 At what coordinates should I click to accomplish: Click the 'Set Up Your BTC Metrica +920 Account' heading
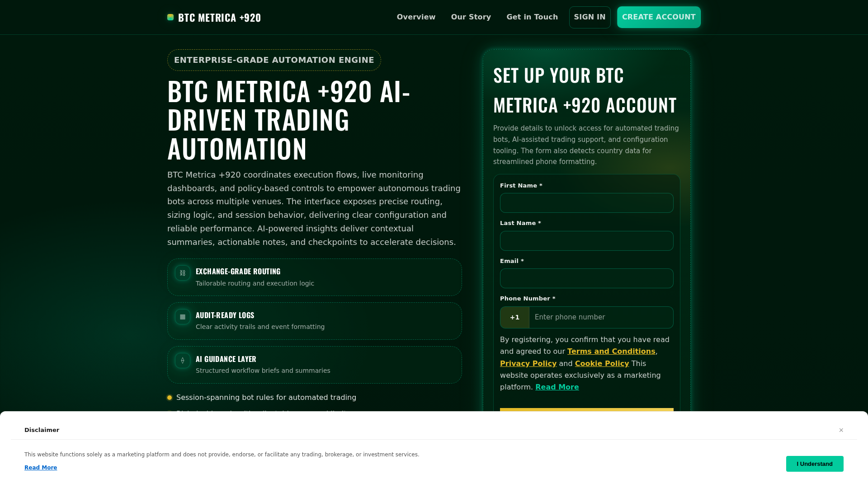coord(585,90)
